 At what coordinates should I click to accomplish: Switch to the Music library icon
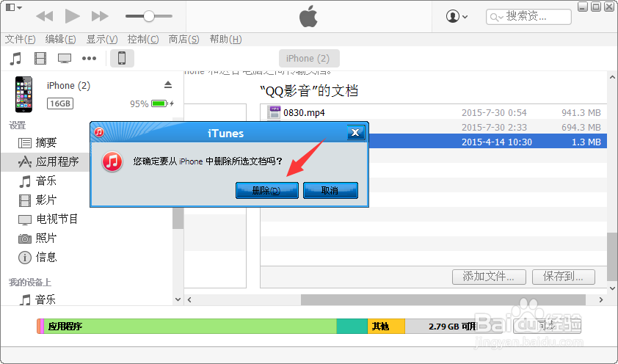click(15, 59)
